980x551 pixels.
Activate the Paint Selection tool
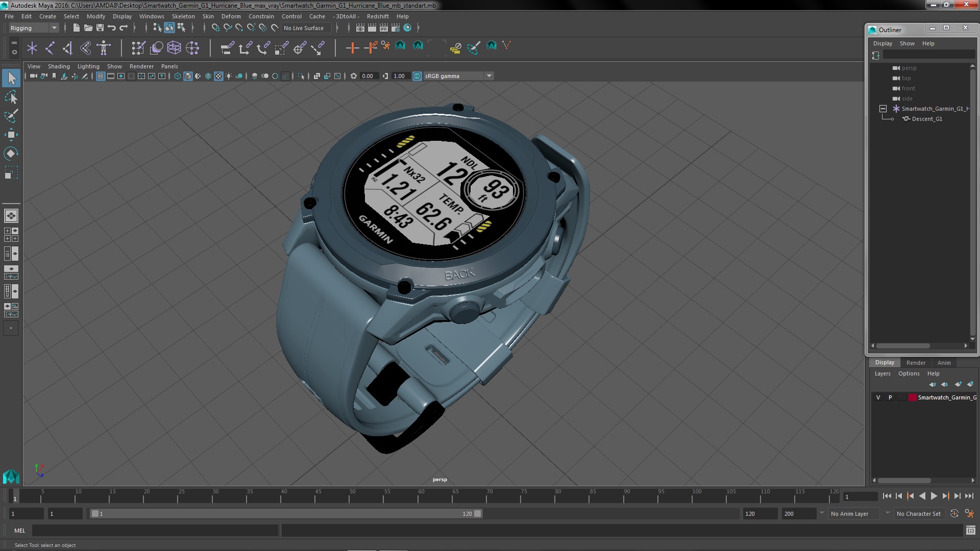click(11, 116)
